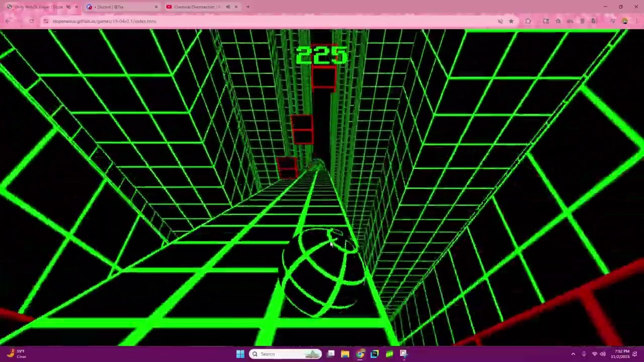Click the taskbar Search box
This screenshot has width=644, height=362.
pyautogui.click(x=286, y=354)
